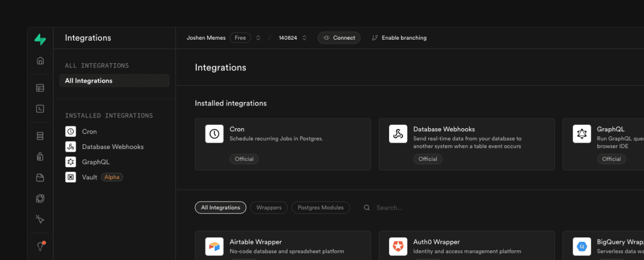Image resolution: width=644 pixels, height=260 pixels.
Task: Open Vault in installed integrations list
Action: coord(90,177)
